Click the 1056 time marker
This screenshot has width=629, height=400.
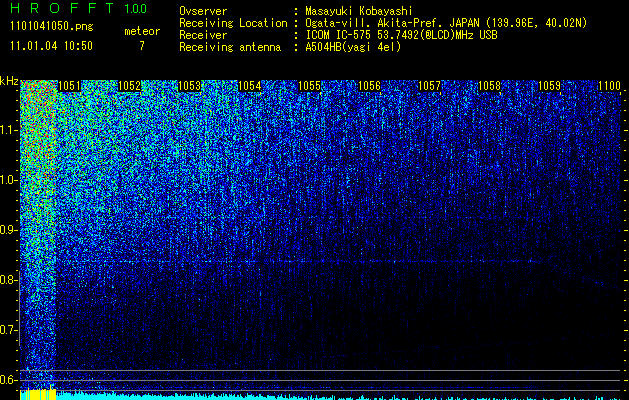(369, 86)
